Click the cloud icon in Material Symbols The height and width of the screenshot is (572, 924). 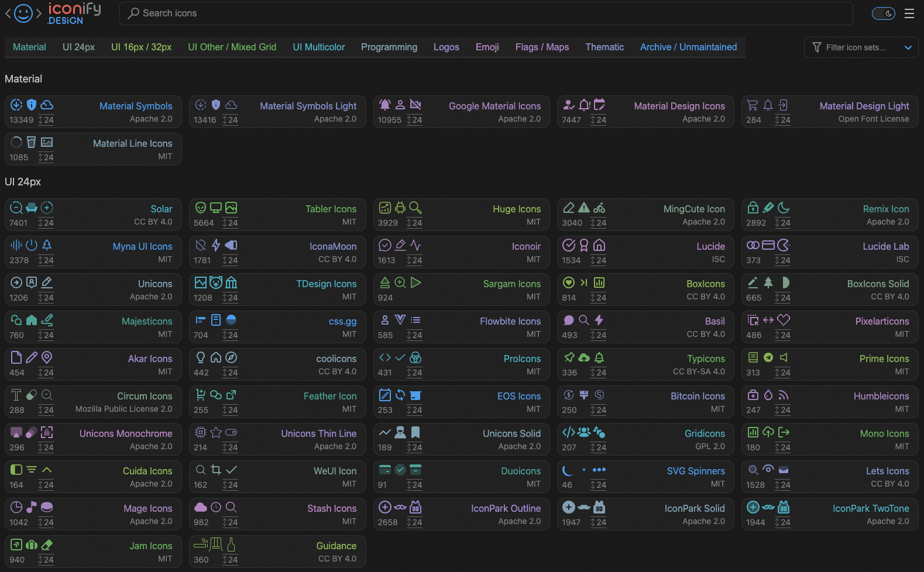point(47,105)
